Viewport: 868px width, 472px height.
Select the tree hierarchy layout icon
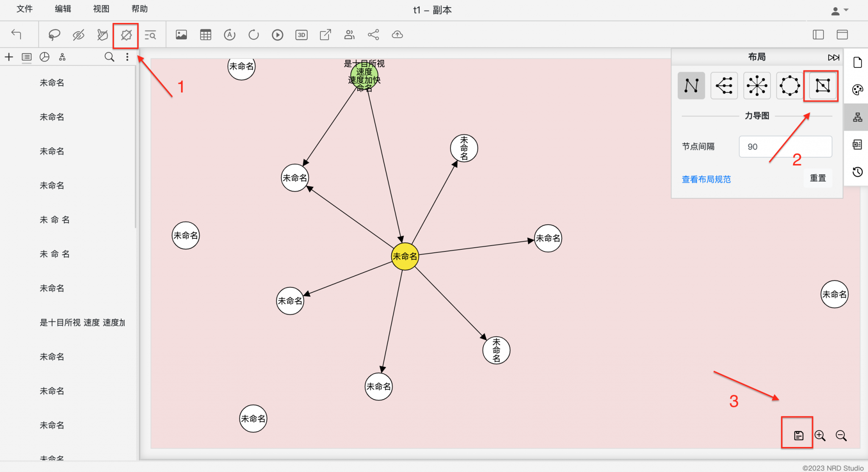724,86
